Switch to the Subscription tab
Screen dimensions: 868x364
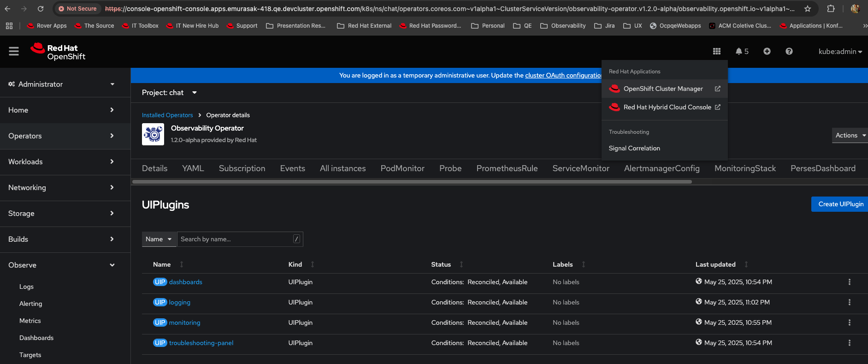pos(242,168)
